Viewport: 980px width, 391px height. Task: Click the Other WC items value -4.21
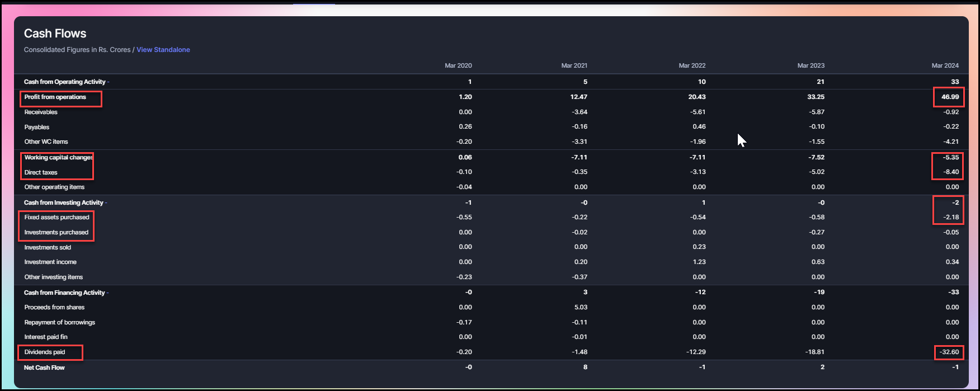coord(951,142)
